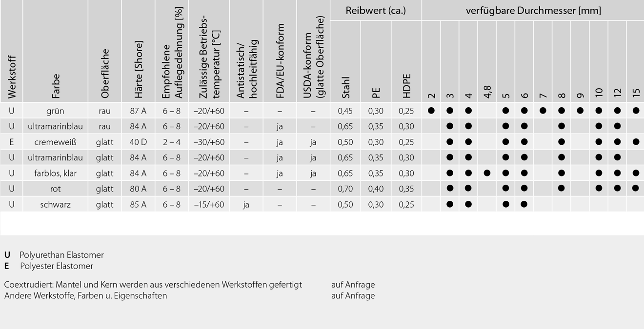The image size is (644, 329).
Task: Click the ja antistatic value for schwarz
Action: [x=246, y=204]
